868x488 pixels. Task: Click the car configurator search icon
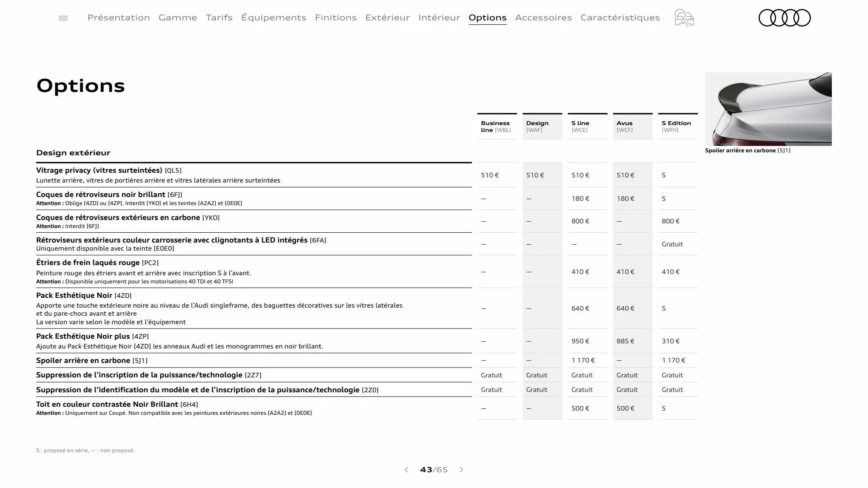tap(684, 18)
